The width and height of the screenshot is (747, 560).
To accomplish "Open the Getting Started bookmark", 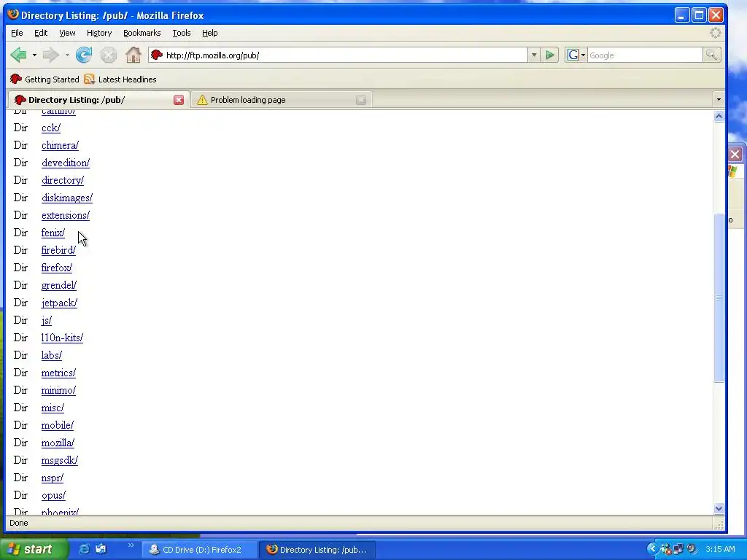I will tap(44, 79).
